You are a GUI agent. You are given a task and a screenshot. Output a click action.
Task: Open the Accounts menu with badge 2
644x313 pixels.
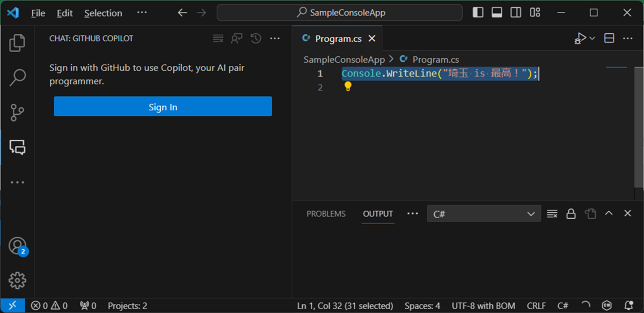(17, 246)
